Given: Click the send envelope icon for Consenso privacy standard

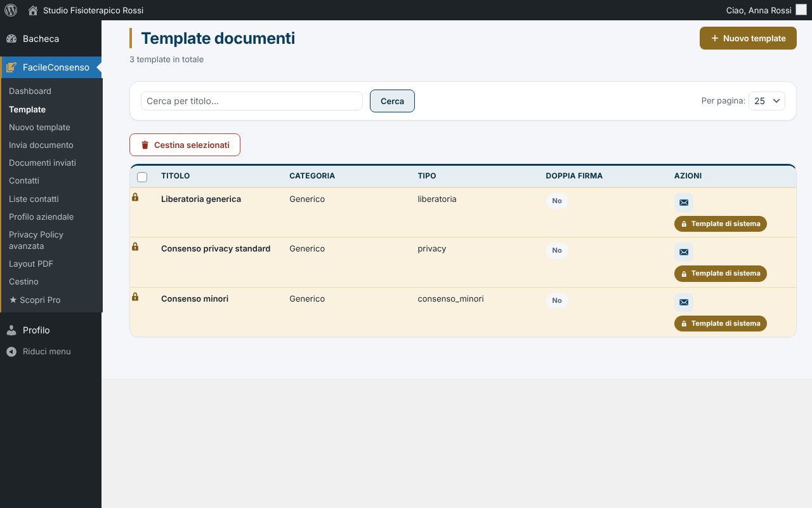Looking at the screenshot, I should point(684,252).
